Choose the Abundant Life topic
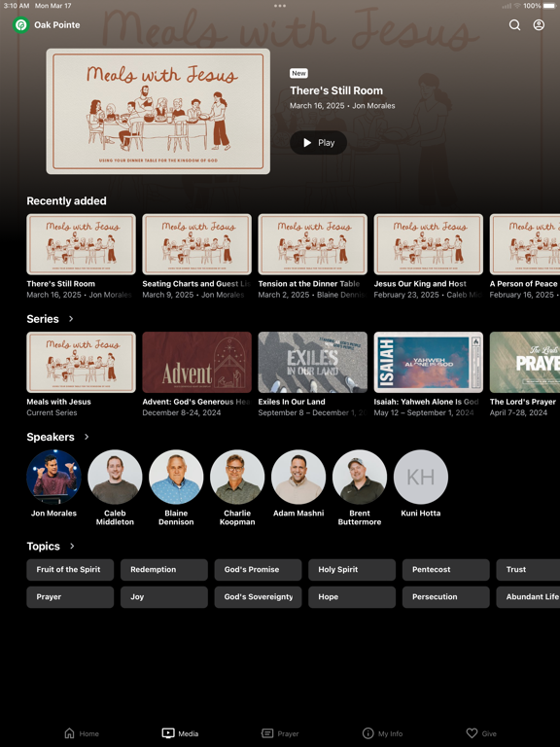Viewport: 560px width, 747px height. (528, 597)
